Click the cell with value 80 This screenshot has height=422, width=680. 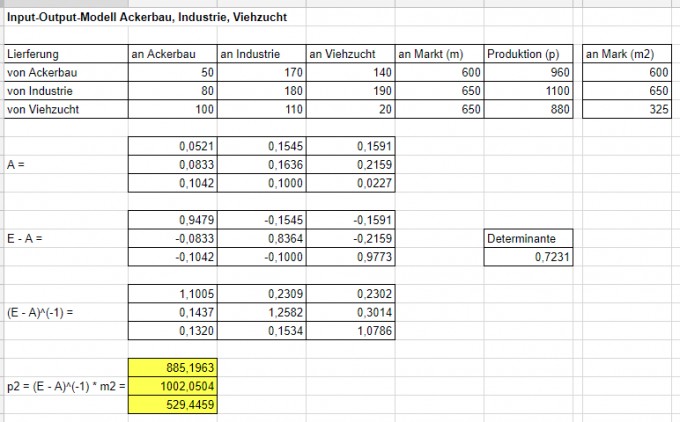(173, 91)
